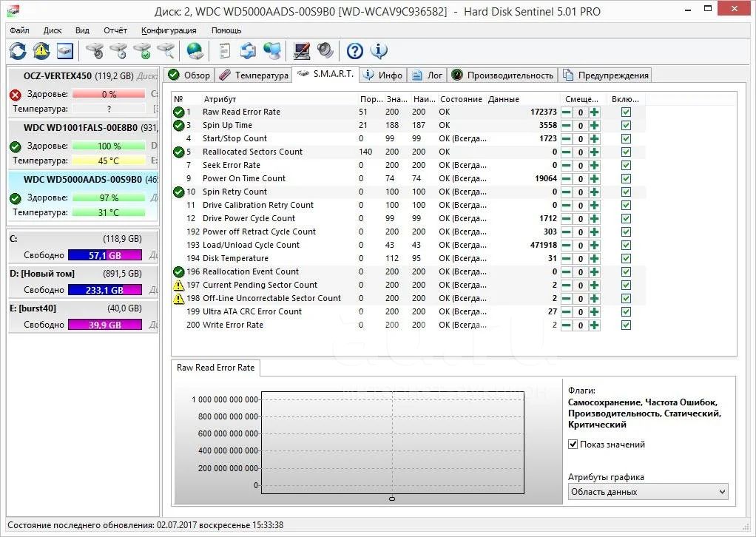Screen dimensions: 756x537
Task: Switch to the Обзор tab
Action: coord(189,75)
